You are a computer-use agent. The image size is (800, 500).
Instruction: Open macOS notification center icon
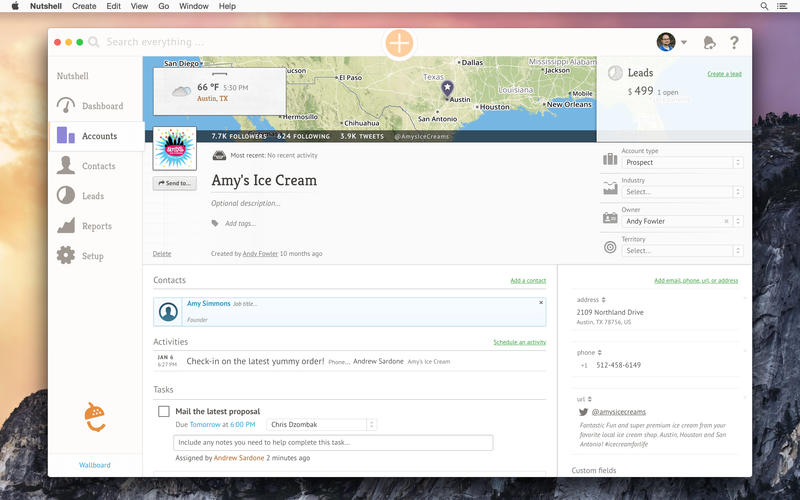tap(782, 6)
